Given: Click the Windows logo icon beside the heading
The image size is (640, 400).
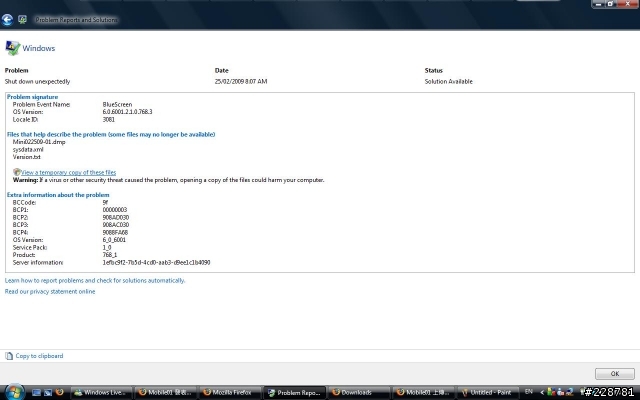Looking at the screenshot, I should click(13, 48).
